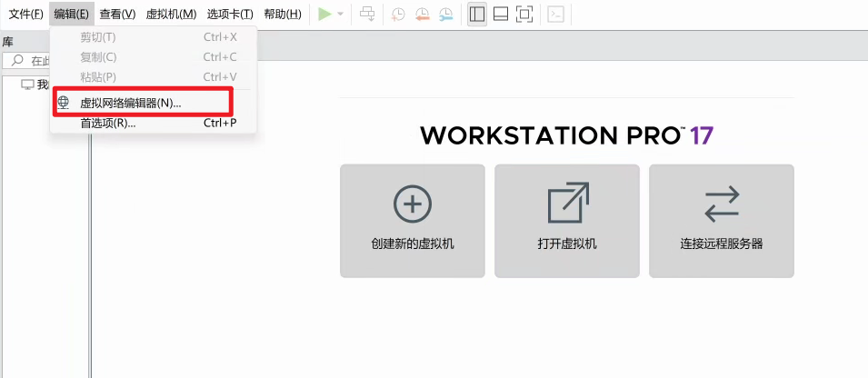This screenshot has width=868, height=378.
Task: Open the 选项卡(T) menu
Action: coord(230,15)
